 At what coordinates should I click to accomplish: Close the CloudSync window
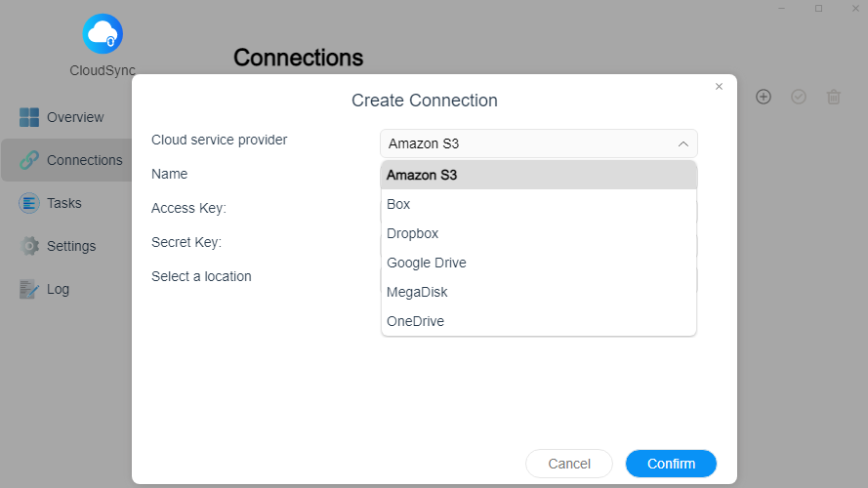[855, 9]
